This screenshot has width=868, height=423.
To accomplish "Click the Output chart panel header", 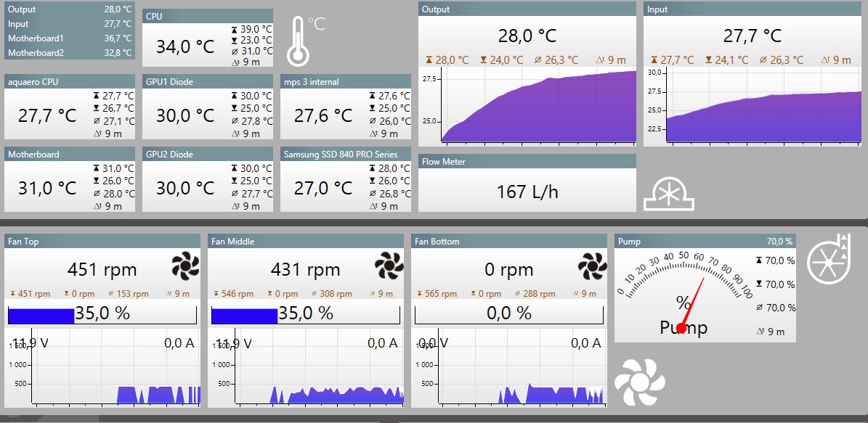I will (x=527, y=9).
